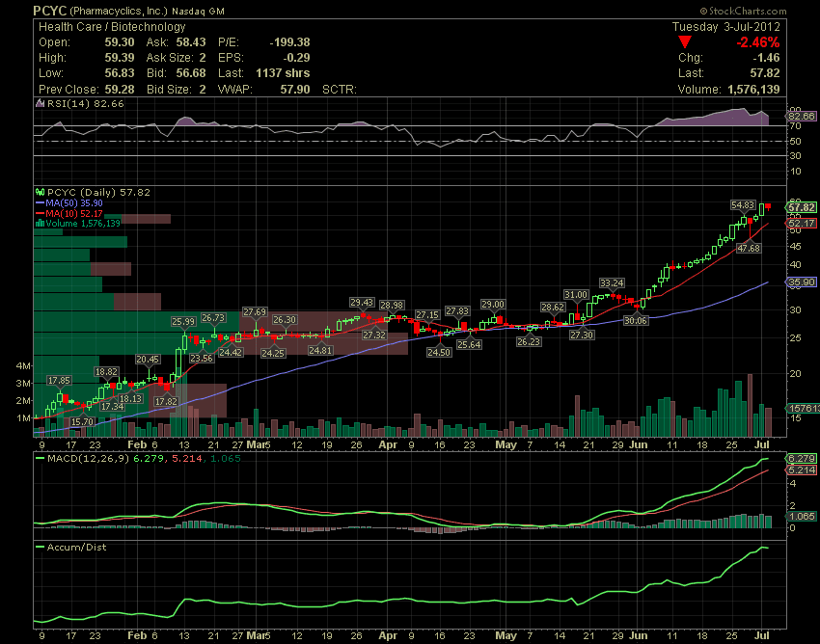Click the 31.00 price annotation
820x644 pixels.
pos(576,295)
